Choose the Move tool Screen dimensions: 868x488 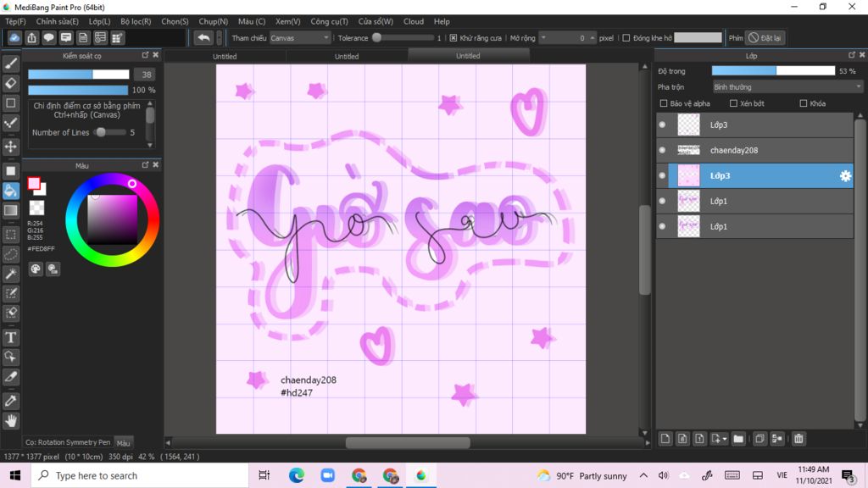coord(11,147)
